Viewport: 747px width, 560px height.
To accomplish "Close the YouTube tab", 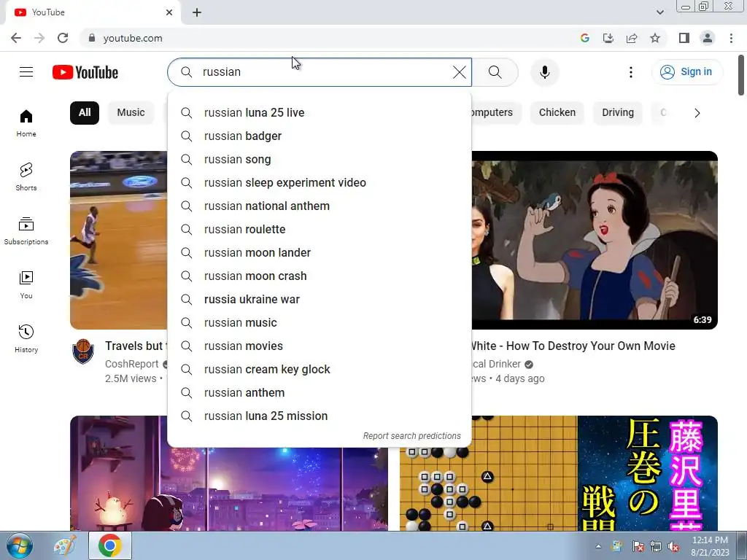I will (x=169, y=12).
